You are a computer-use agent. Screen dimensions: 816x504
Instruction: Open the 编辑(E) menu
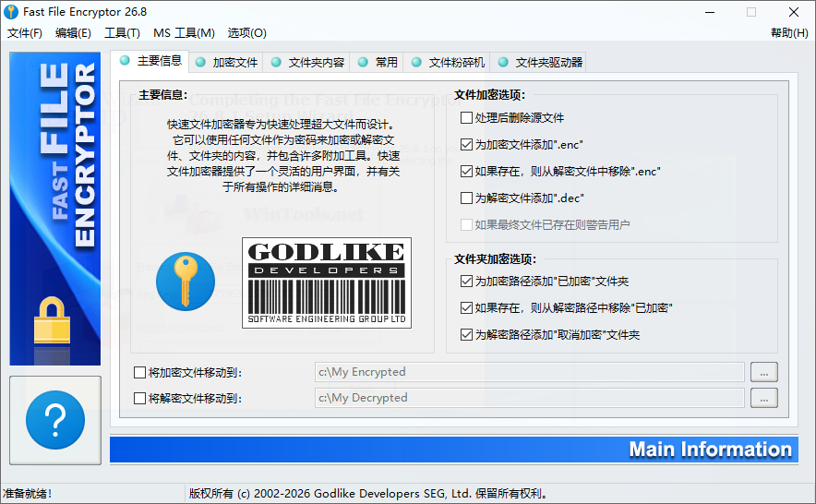pos(73,33)
